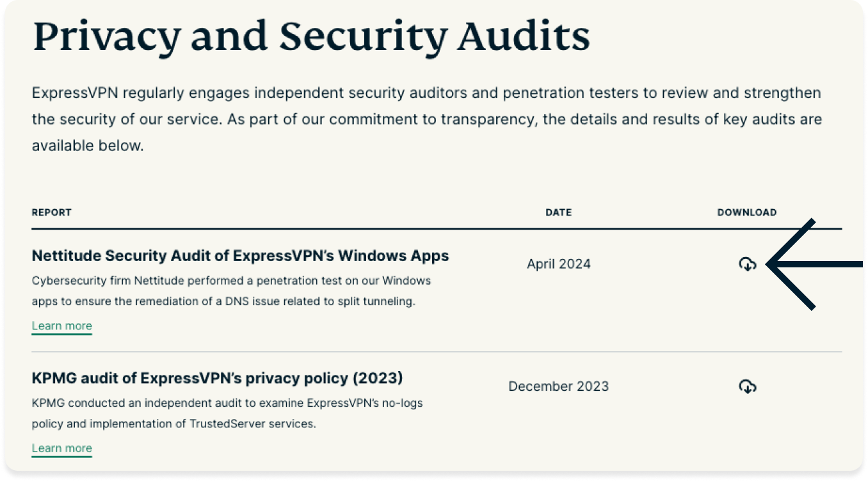
Task: Click the intro paragraph about independent security auditors
Action: click(x=427, y=120)
